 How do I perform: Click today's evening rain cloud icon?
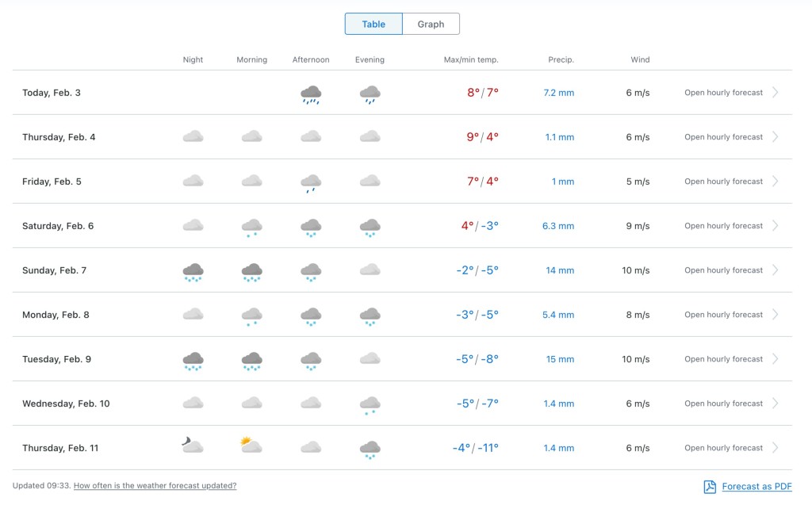click(370, 95)
